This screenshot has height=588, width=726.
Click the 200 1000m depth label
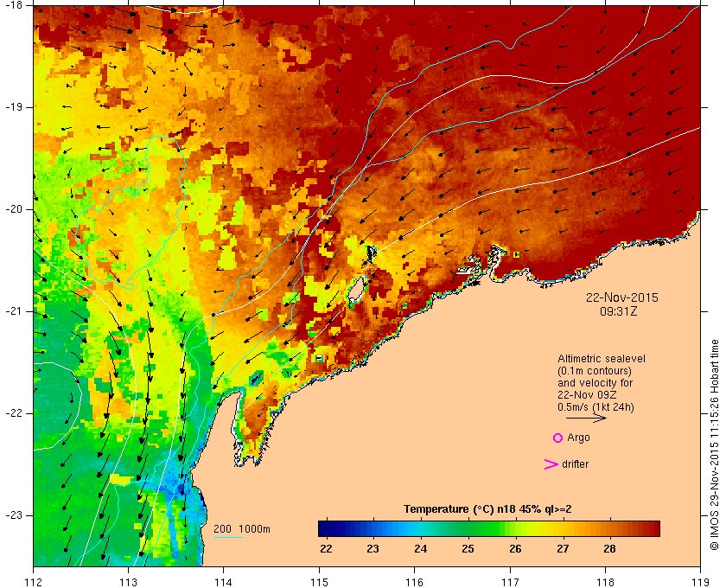(x=242, y=529)
